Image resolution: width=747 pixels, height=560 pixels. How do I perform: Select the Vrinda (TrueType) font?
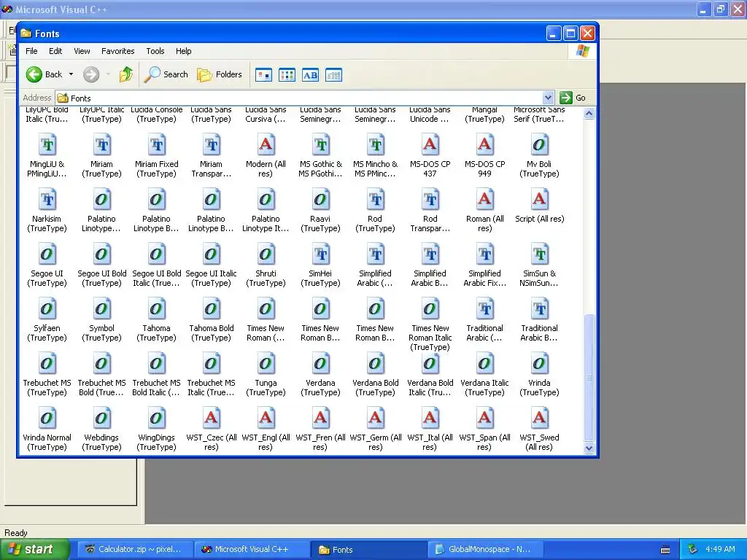pyautogui.click(x=539, y=376)
